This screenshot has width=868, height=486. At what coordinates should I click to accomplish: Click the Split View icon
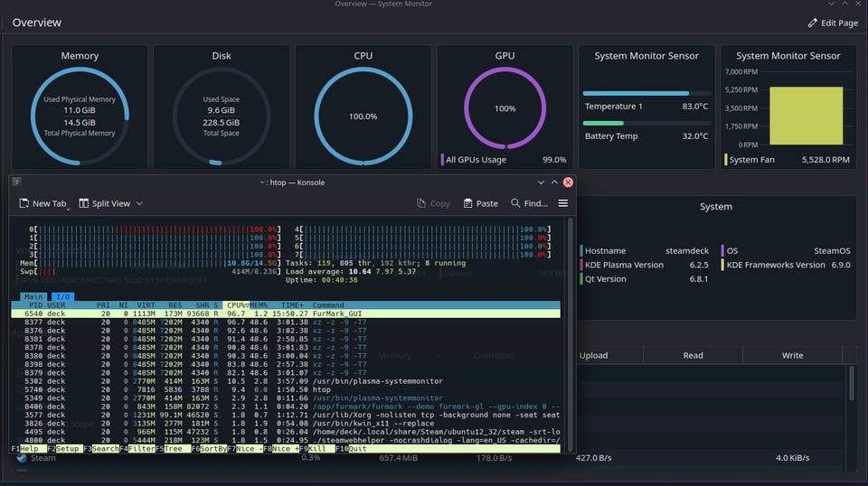(x=84, y=203)
